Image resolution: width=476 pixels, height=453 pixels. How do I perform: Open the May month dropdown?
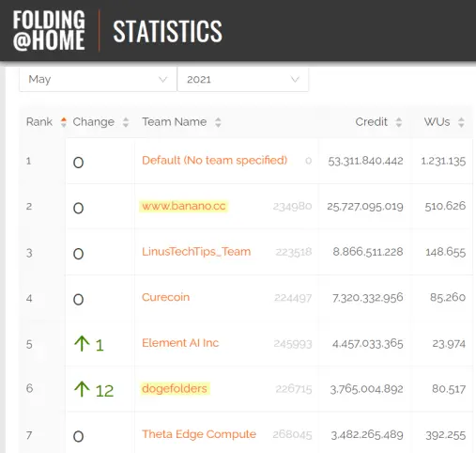click(x=98, y=80)
